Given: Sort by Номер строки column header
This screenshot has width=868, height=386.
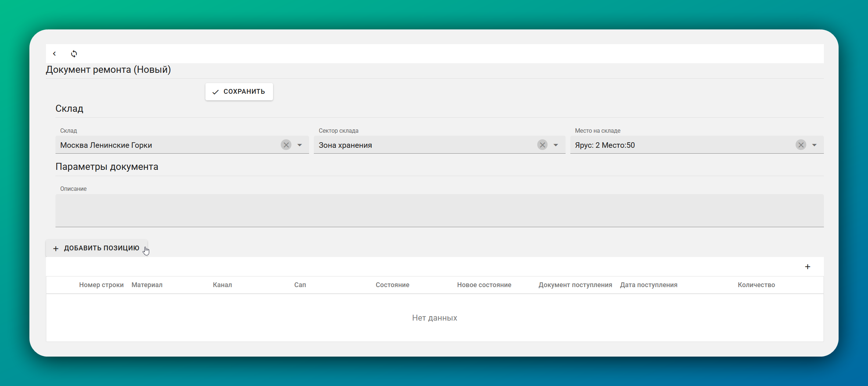Looking at the screenshot, I should click(101, 285).
